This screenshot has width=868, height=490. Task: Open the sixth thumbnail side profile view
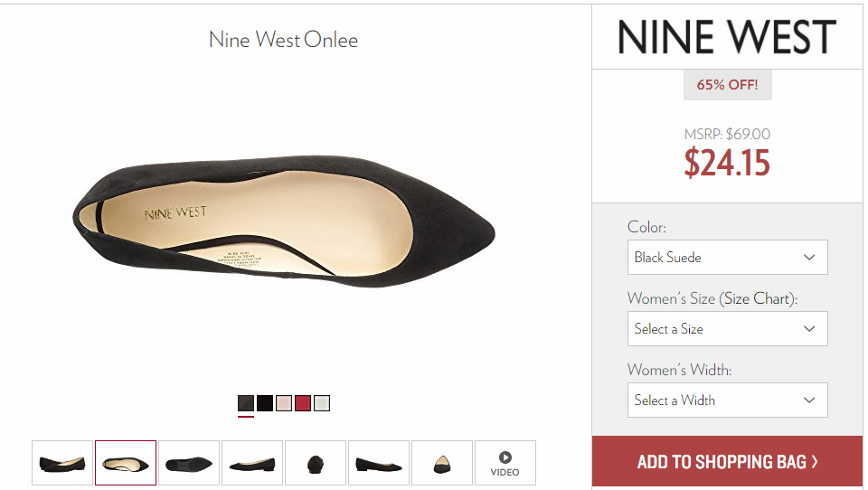pos(379,463)
